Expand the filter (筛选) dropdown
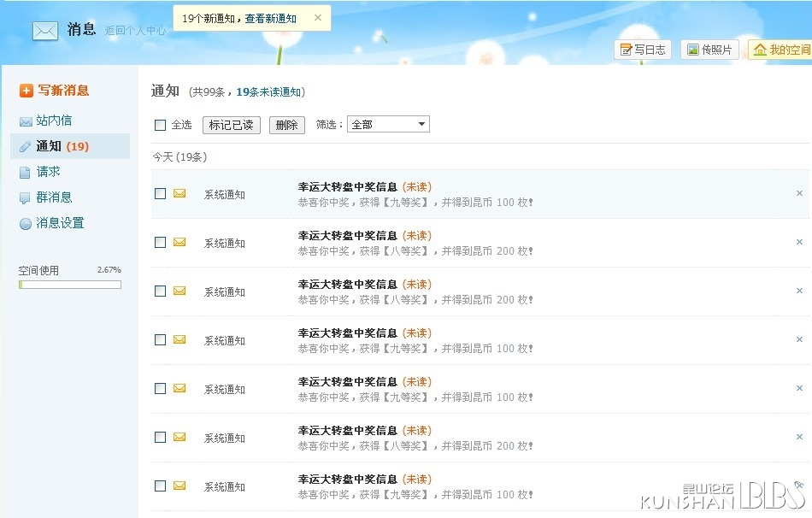The image size is (812, 518). [x=388, y=125]
